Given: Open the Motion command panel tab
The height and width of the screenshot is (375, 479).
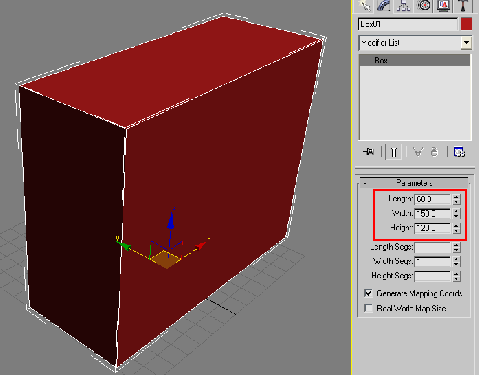Looking at the screenshot, I should click(x=424, y=5).
